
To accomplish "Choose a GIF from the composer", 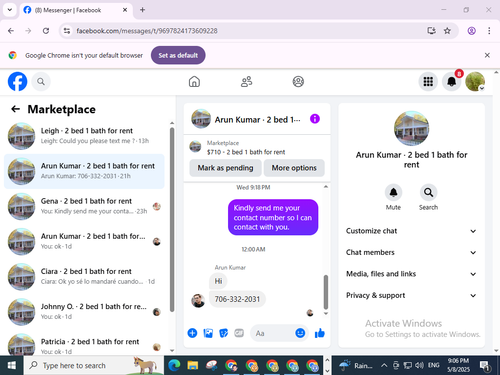I will [x=239, y=333].
